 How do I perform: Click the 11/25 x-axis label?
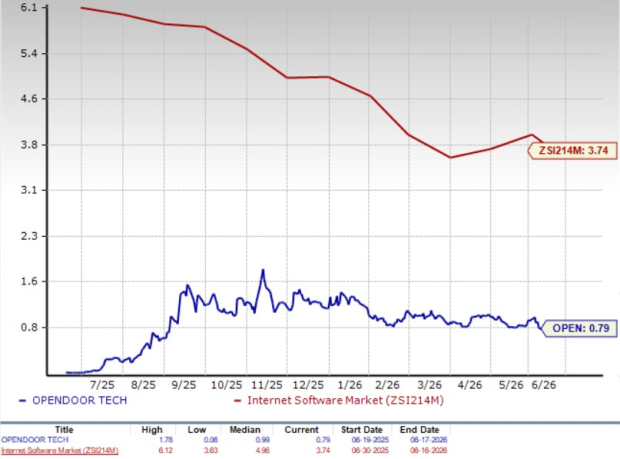point(267,385)
